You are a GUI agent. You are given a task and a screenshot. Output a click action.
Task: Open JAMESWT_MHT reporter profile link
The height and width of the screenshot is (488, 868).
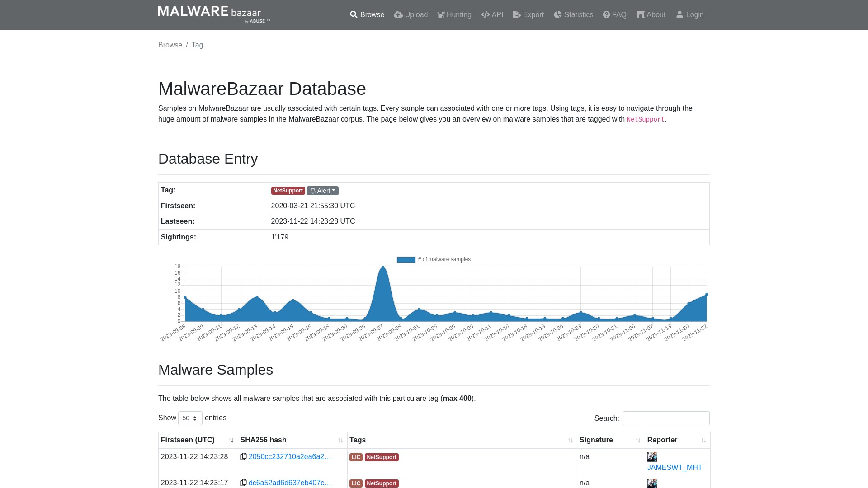[675, 468]
